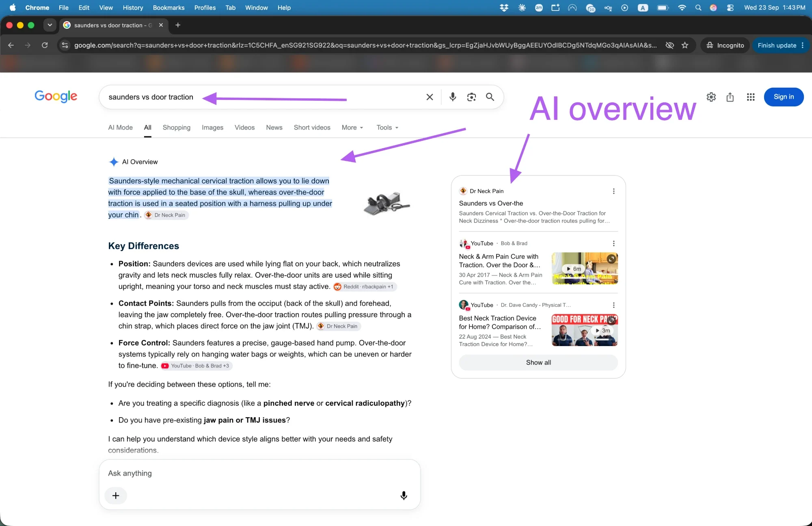Open options menu for the Dr Neck Pain source
The image size is (812, 526).
tap(613, 191)
